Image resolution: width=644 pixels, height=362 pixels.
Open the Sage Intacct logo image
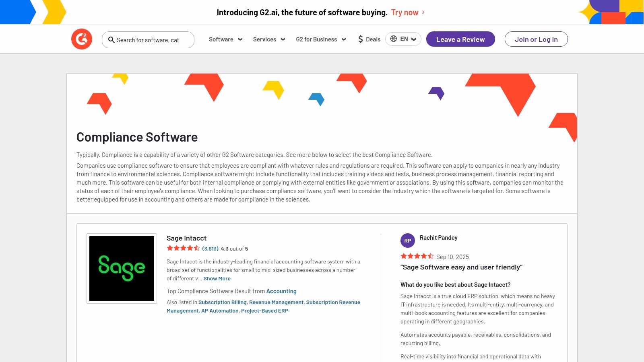pos(122,268)
